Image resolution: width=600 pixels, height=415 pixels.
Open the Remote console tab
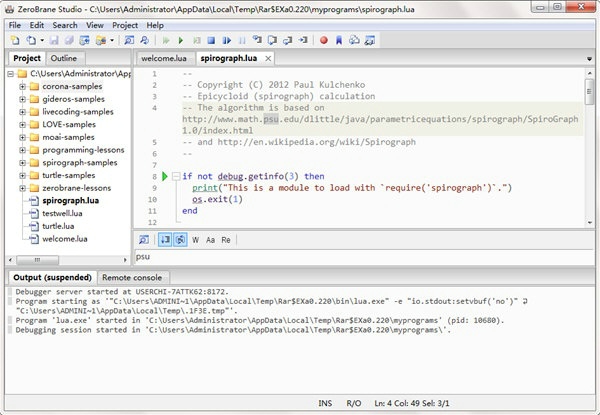click(132, 277)
